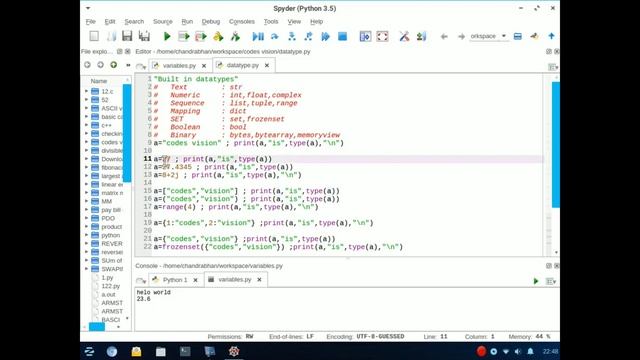Screen dimensions: 640x360
Task: Open notifications bell in system tray
Action: pos(530,351)
